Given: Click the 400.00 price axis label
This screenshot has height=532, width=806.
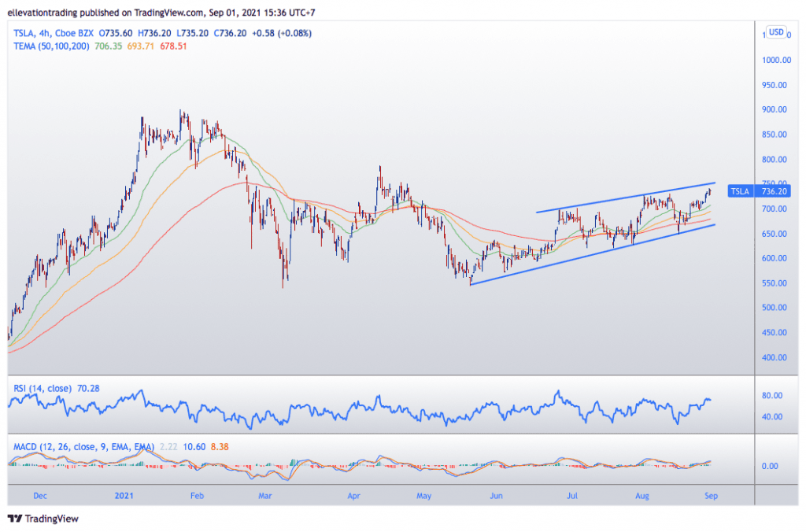Looking at the screenshot, I should click(775, 358).
